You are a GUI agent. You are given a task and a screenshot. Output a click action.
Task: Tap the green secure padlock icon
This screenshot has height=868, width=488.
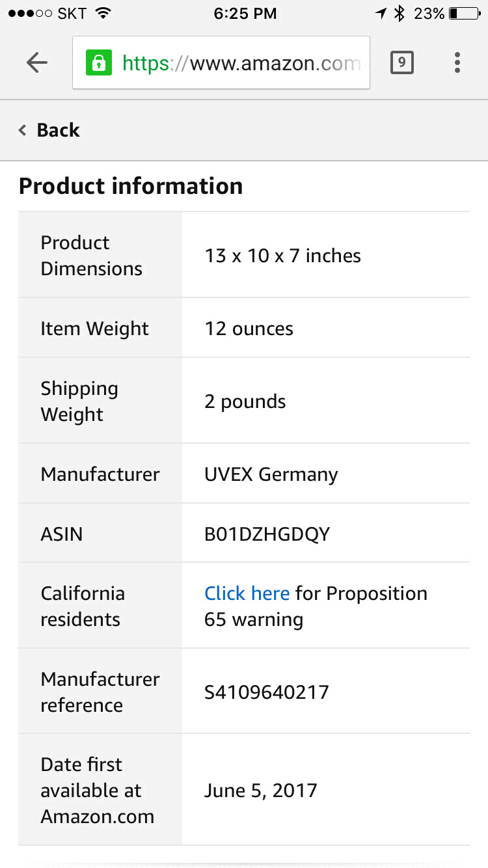click(99, 62)
